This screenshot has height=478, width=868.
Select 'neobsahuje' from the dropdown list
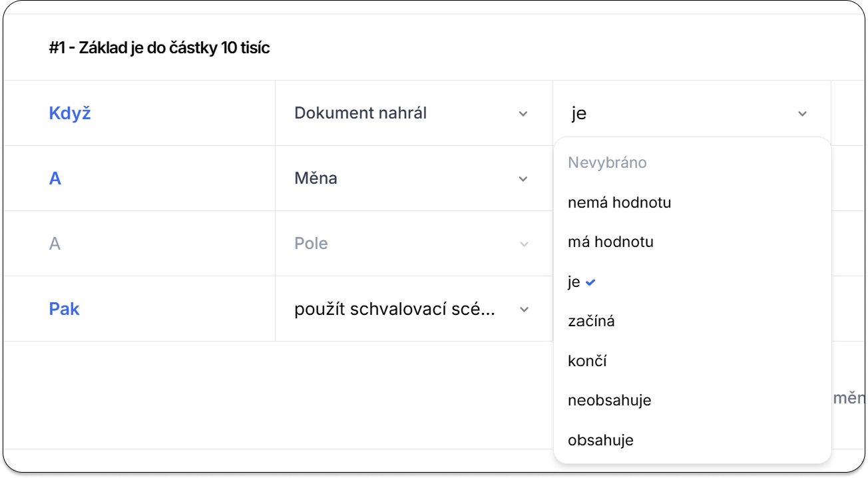coord(609,400)
